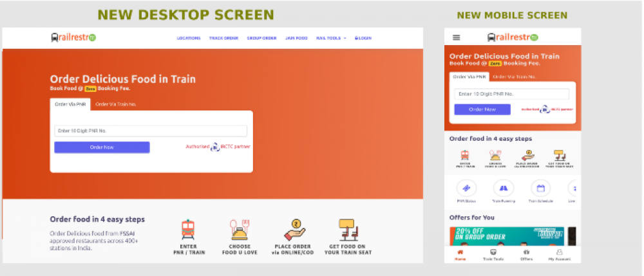Click the desktop 10 digit PNR input field
Image resolution: width=644 pixels, height=276 pixels.
(151, 131)
